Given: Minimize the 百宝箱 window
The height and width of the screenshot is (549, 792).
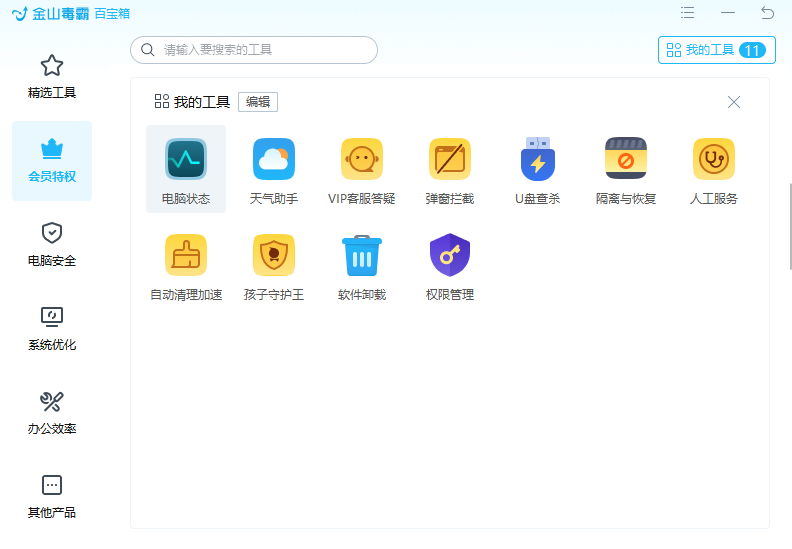Looking at the screenshot, I should tap(728, 13).
